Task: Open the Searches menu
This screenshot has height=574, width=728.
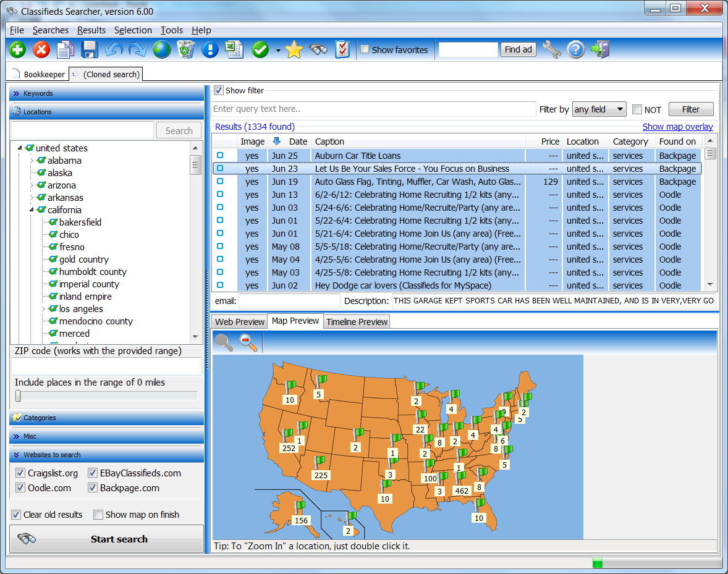Action: point(51,30)
